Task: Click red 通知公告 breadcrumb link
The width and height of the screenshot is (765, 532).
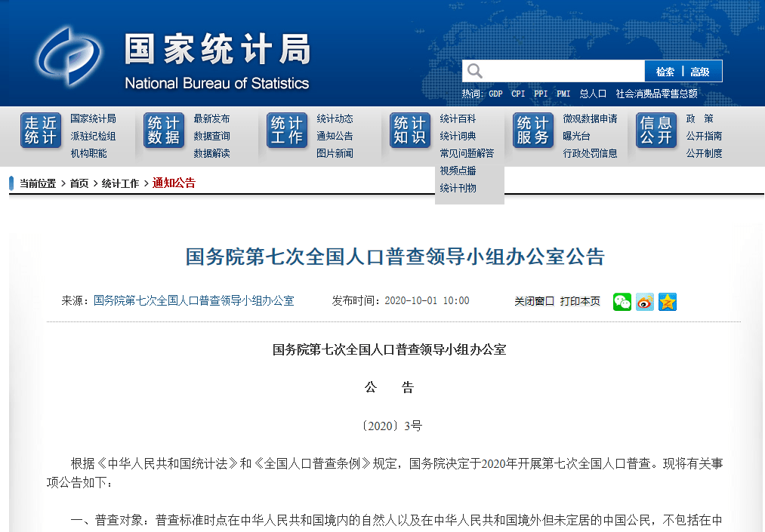Action: pyautogui.click(x=174, y=183)
